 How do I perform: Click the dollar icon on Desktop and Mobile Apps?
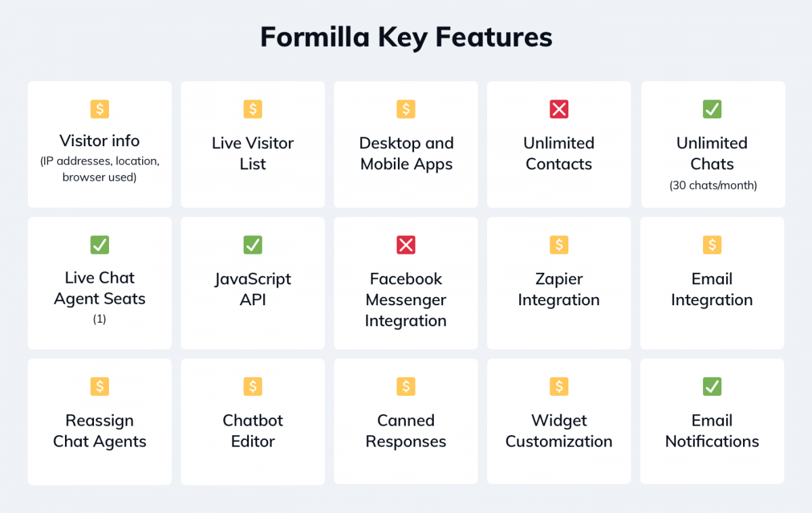tap(406, 109)
